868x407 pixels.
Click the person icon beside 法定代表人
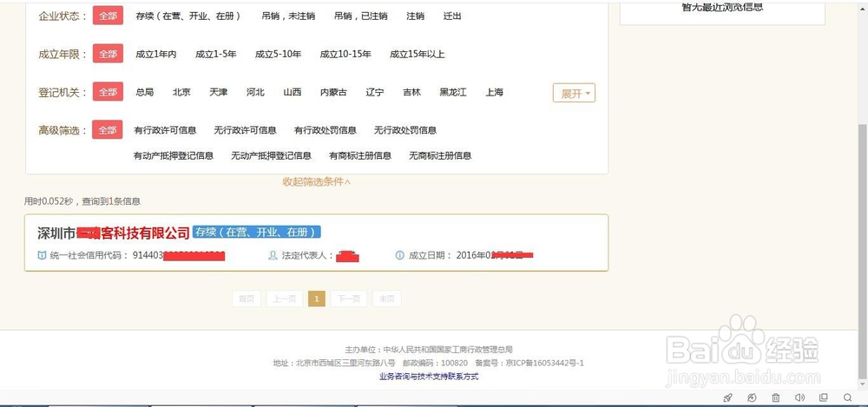tap(273, 255)
